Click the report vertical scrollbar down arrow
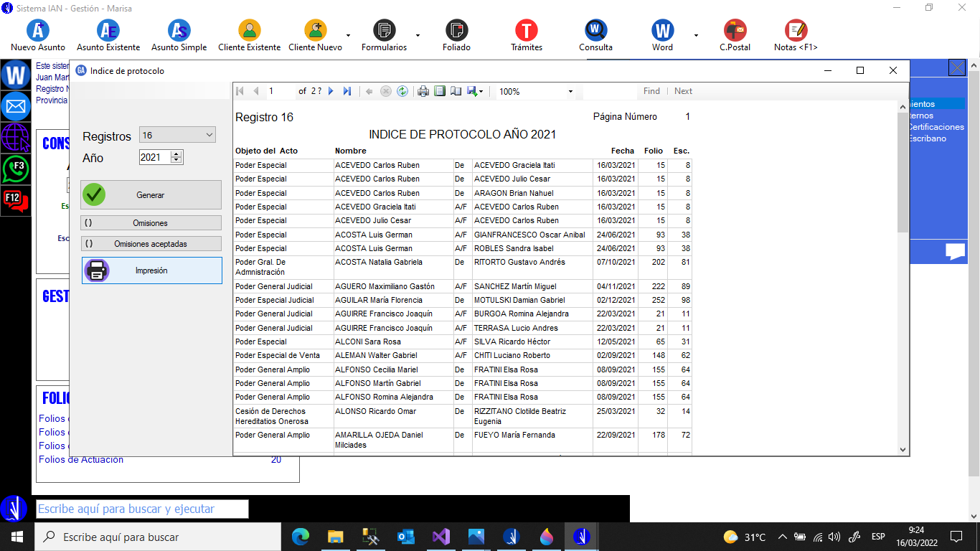980x551 pixels. [x=903, y=449]
